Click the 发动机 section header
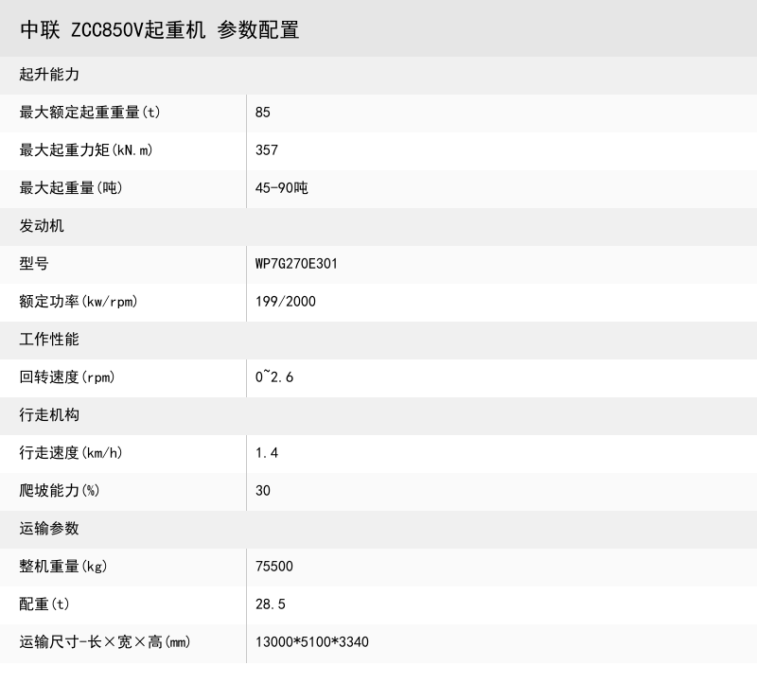 (x=40, y=226)
